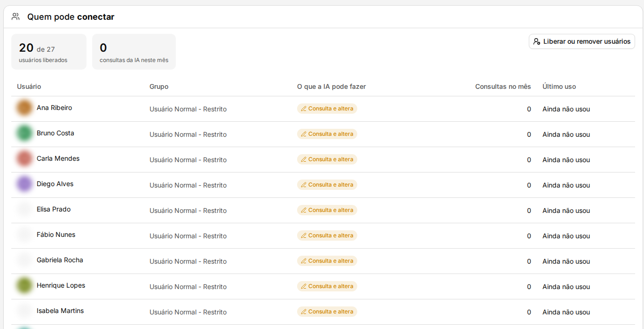The height and width of the screenshot is (329, 644).
Task: Click the Usuário column header
Action: pos(29,86)
